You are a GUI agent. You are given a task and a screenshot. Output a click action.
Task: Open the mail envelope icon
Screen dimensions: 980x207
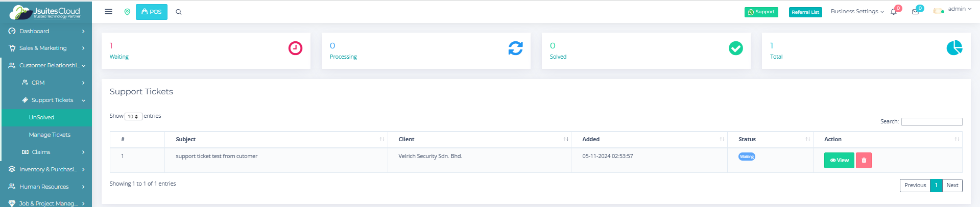(915, 12)
